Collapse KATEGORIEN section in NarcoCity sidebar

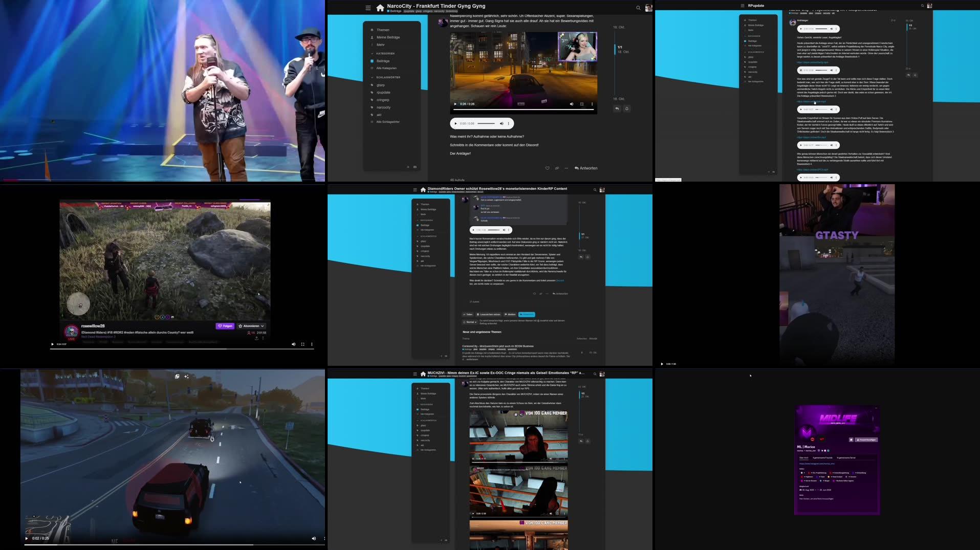pyautogui.click(x=391, y=53)
